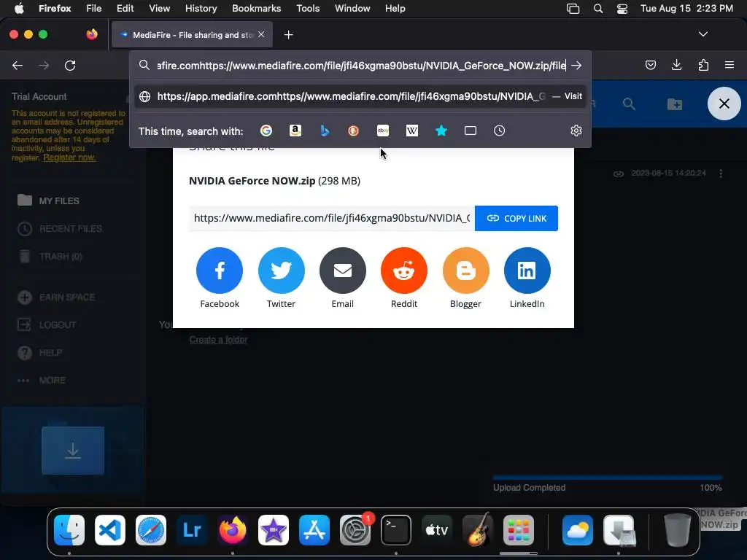
Task: Close the MediaFire tab
Action: tap(261, 34)
